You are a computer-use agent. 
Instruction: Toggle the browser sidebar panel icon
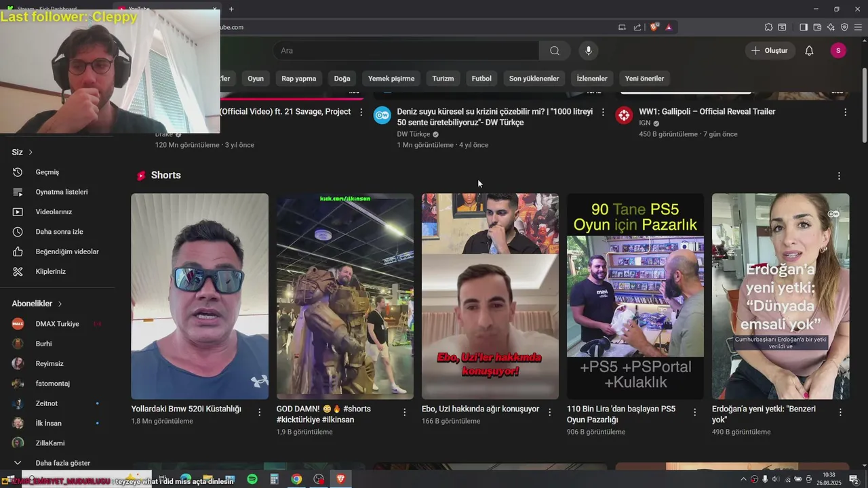tap(804, 27)
